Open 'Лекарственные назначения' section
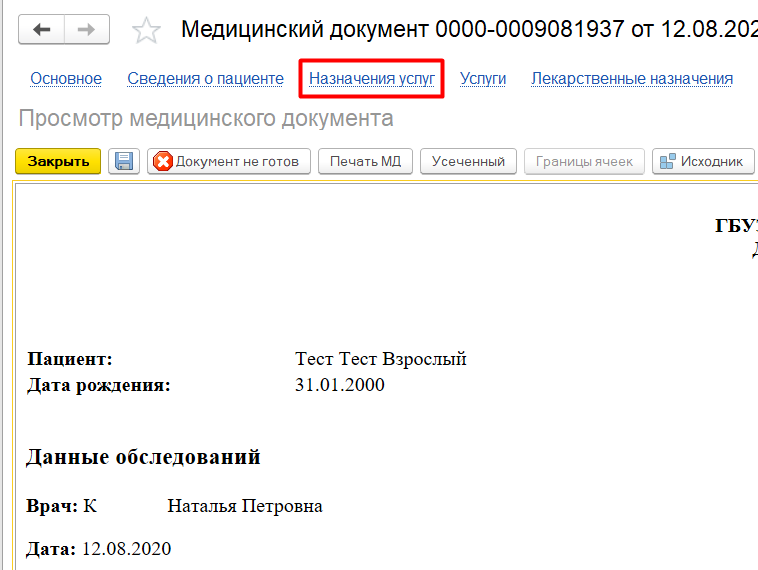Image resolution: width=758 pixels, height=570 pixels. click(x=632, y=78)
